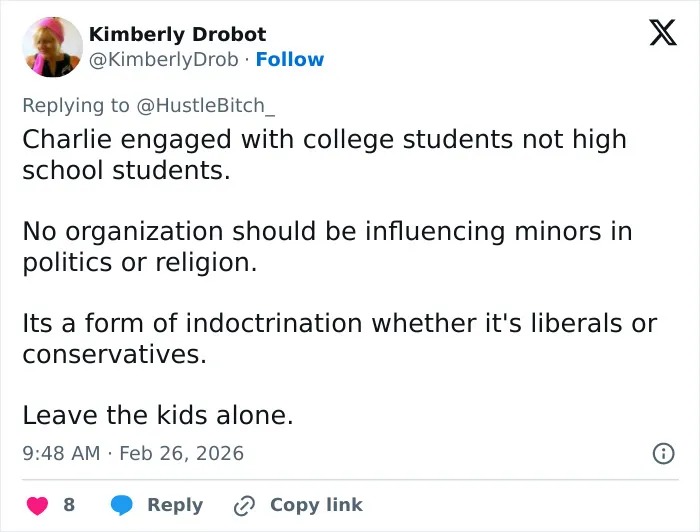Click the paragraph starting "Charlie engaged with college"

pyautogui.click(x=325, y=154)
